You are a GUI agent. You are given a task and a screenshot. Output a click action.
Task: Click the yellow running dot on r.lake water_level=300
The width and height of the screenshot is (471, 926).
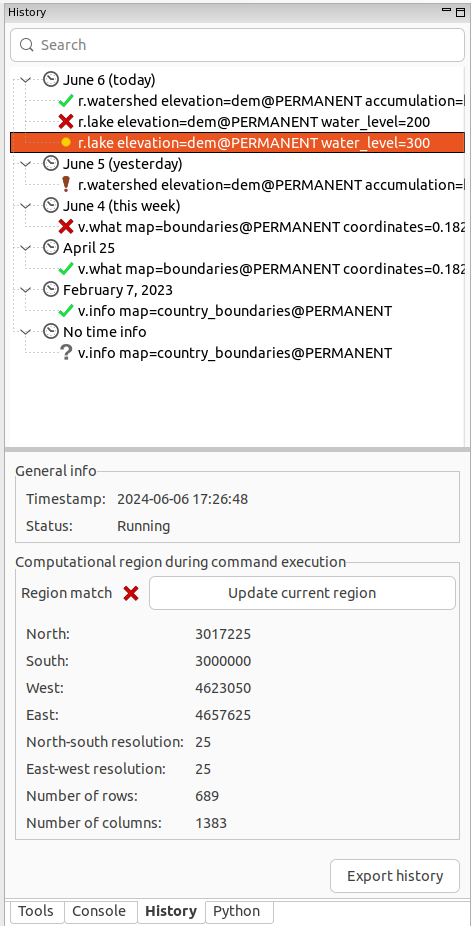pyautogui.click(x=66, y=143)
